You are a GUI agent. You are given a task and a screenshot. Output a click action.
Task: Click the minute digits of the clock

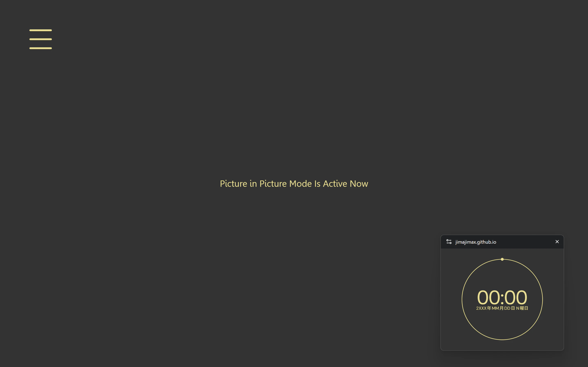click(x=516, y=297)
